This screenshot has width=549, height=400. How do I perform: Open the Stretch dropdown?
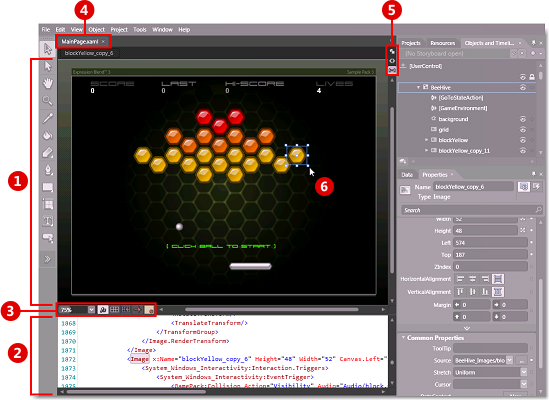[x=524, y=372]
